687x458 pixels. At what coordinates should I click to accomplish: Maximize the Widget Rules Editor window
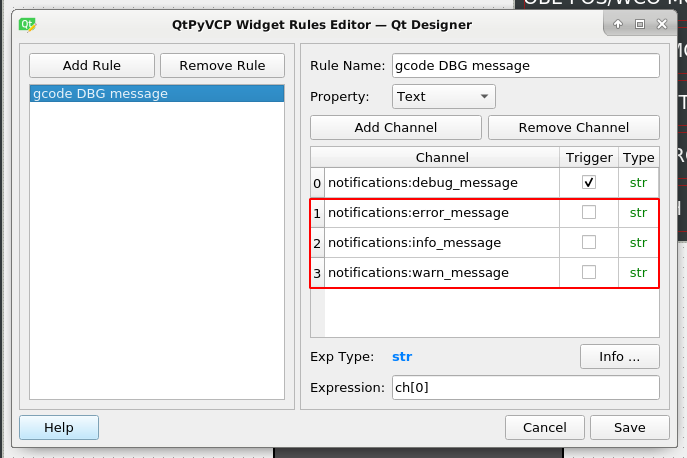pos(640,24)
